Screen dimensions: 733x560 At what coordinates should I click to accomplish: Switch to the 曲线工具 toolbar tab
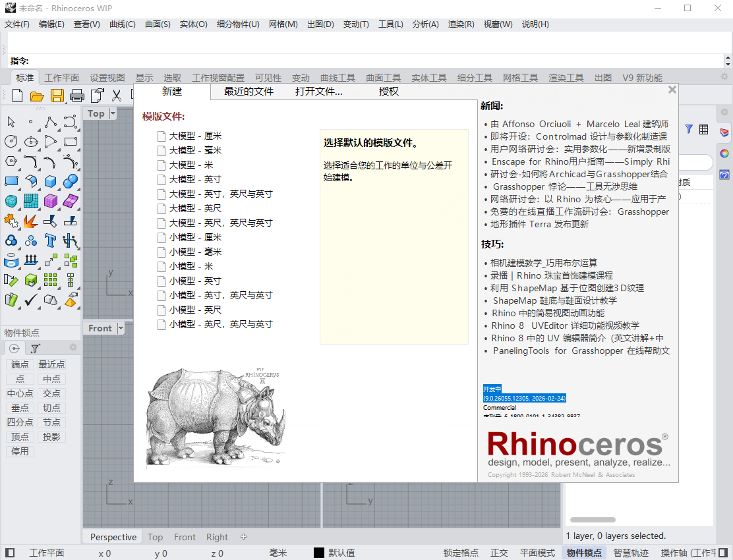point(337,78)
